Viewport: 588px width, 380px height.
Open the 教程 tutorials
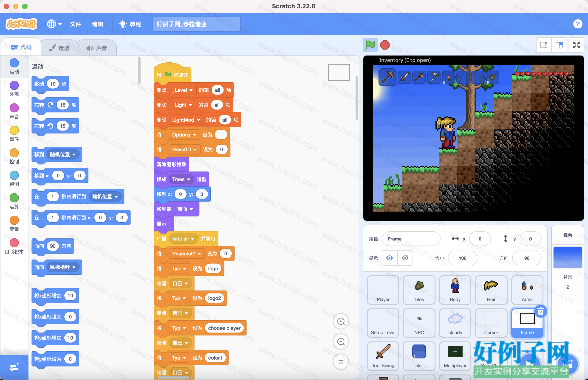pos(130,24)
